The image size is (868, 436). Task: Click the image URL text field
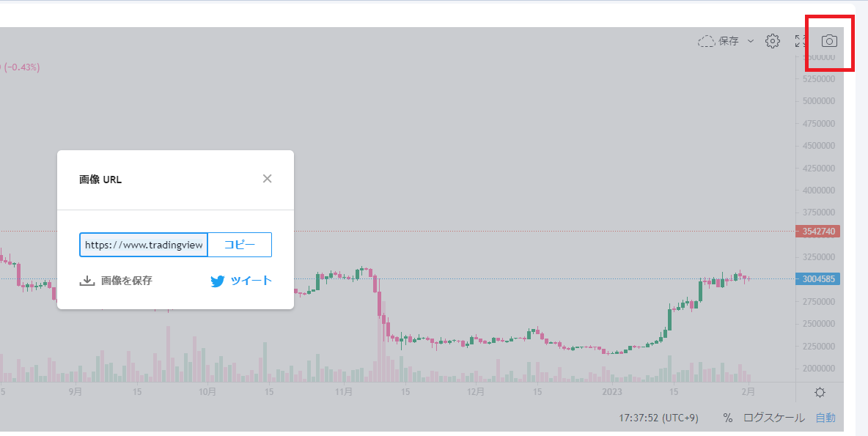pyautogui.click(x=144, y=245)
